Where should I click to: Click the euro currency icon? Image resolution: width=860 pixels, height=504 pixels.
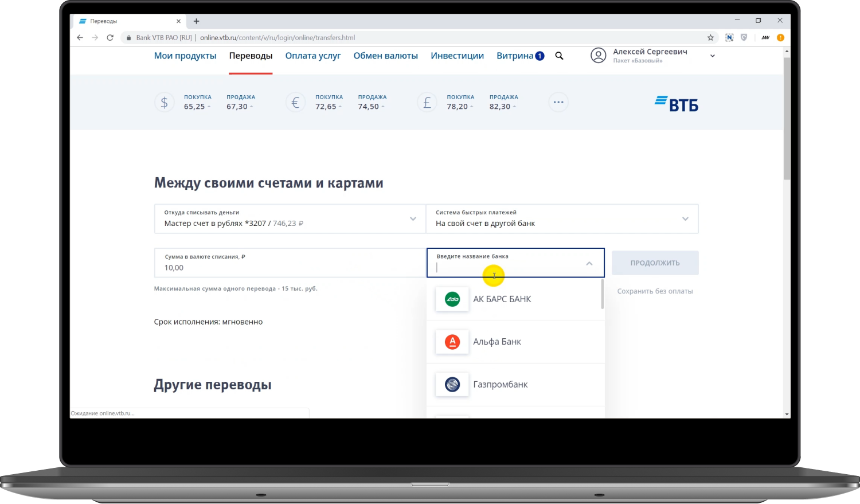(x=295, y=103)
